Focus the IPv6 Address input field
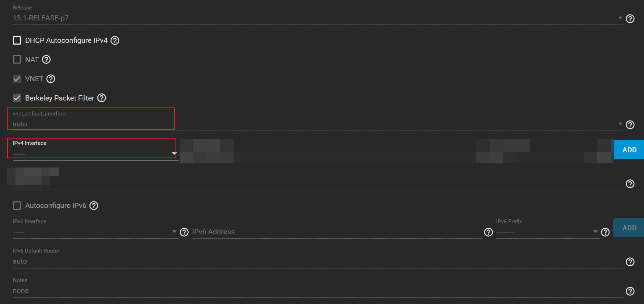The image size is (644, 304). click(337, 232)
